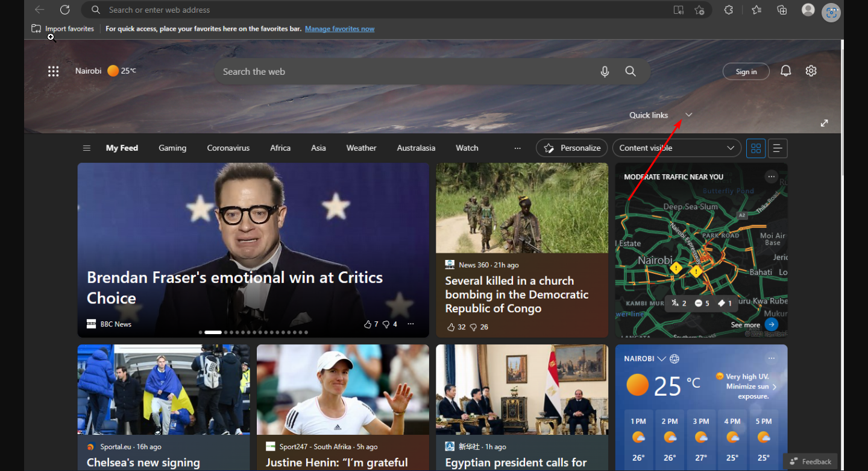The height and width of the screenshot is (471, 868).
Task: Like the Brendan Fraser story
Action: pyautogui.click(x=368, y=324)
